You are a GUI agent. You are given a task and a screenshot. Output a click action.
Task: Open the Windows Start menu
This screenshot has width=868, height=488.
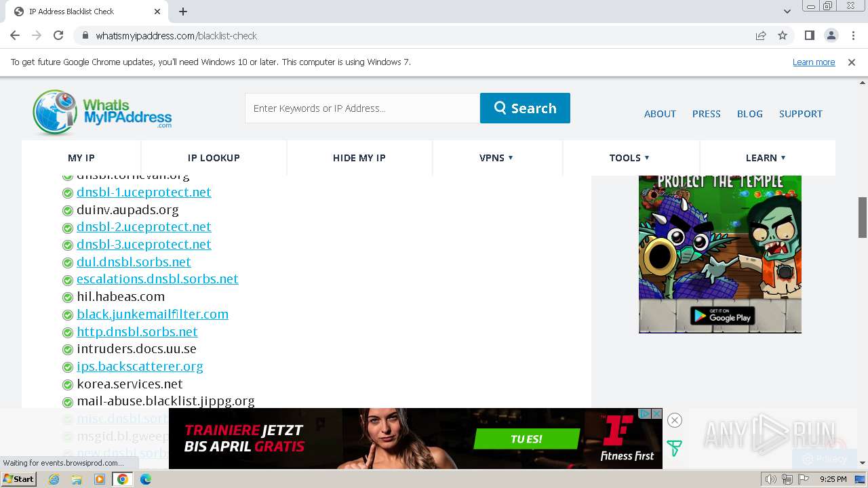(x=18, y=479)
